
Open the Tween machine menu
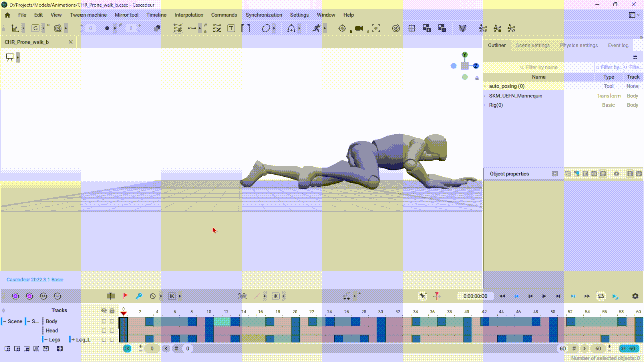(x=88, y=15)
